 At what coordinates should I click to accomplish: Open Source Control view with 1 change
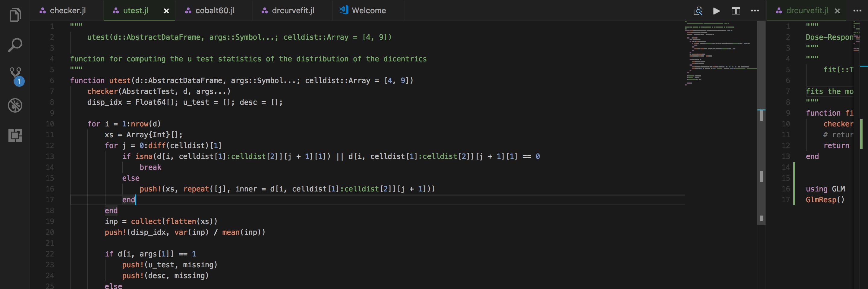(16, 76)
